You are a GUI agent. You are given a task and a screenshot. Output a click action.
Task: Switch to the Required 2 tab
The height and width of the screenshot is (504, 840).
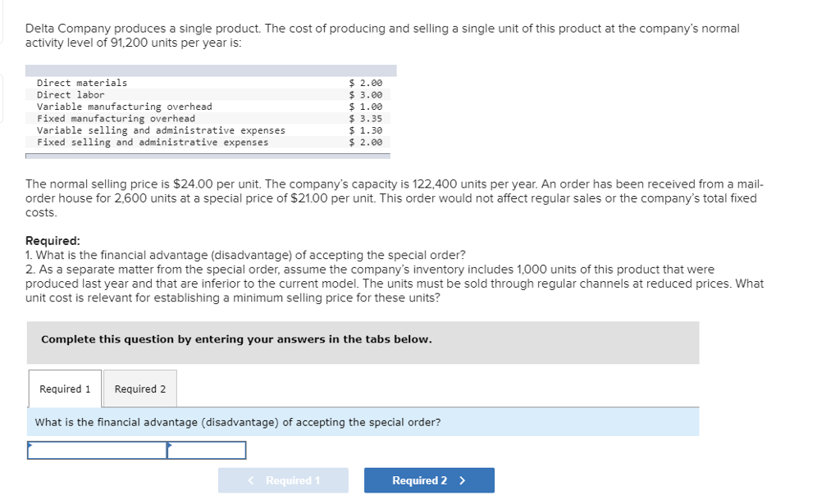[139, 388]
